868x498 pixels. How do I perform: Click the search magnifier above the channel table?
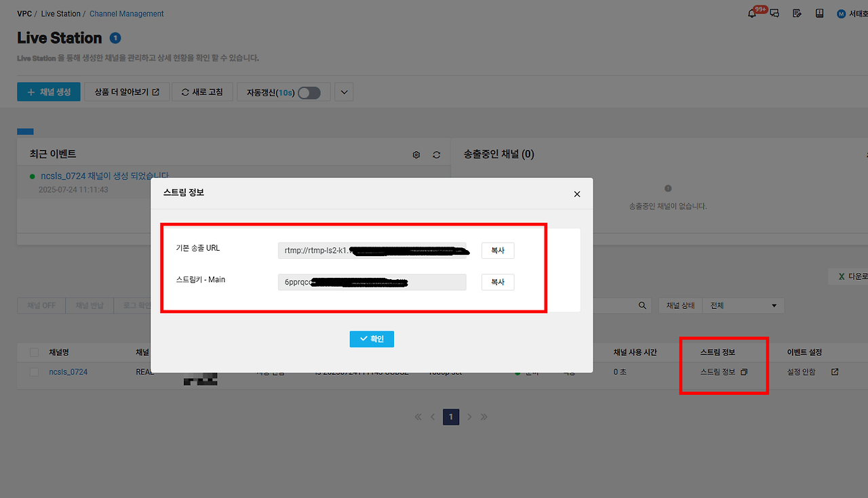point(642,305)
